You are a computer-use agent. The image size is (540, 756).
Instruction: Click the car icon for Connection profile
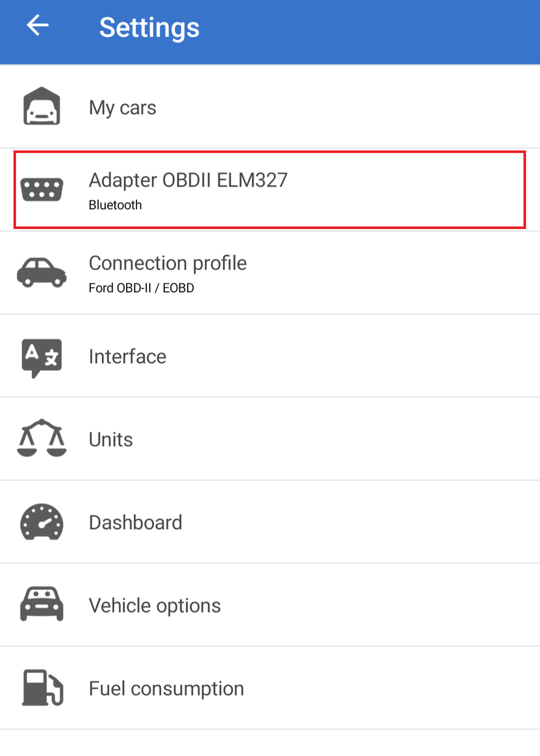pyautogui.click(x=42, y=273)
